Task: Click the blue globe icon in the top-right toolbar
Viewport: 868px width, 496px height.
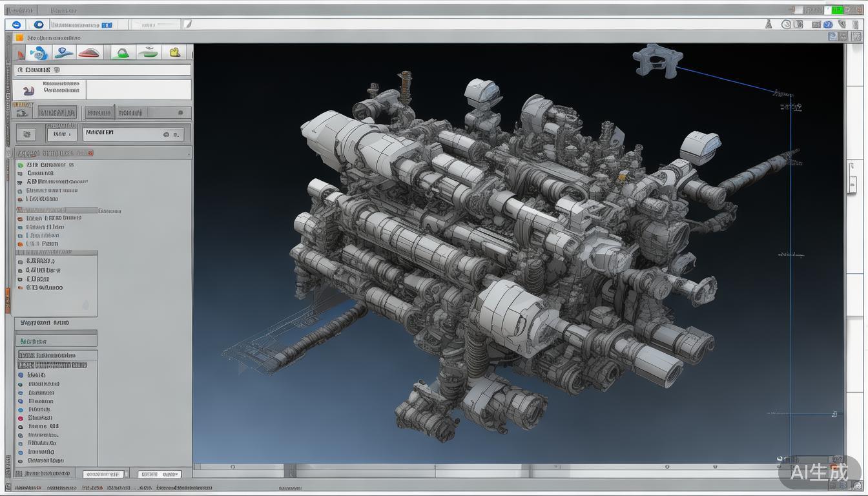Action: coord(827,25)
